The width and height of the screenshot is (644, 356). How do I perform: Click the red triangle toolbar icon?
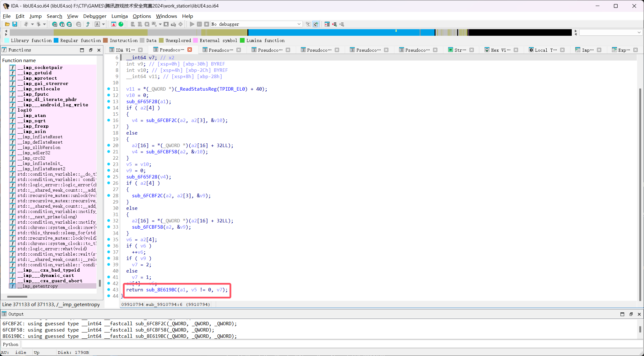pyautogui.click(x=114, y=24)
